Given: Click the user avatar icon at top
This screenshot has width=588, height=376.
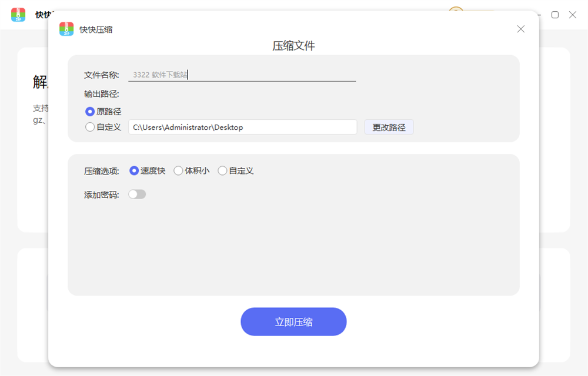Looking at the screenshot, I should tap(456, 12).
